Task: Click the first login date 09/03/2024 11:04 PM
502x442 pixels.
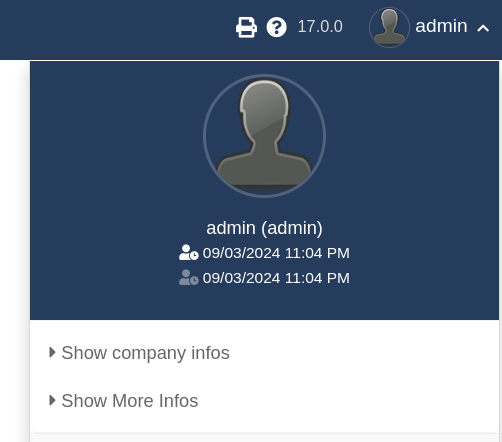Action: 276,253
